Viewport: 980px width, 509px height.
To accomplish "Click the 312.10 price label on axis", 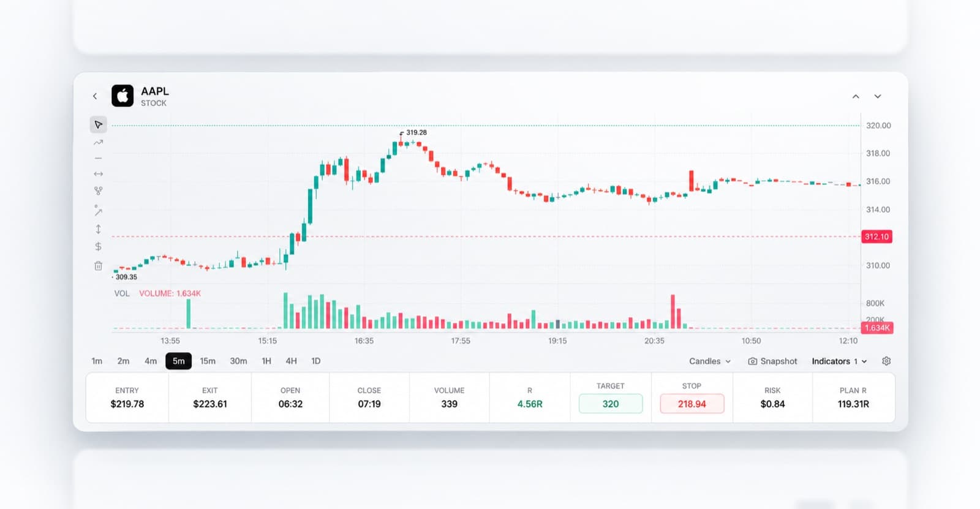I will tap(877, 236).
